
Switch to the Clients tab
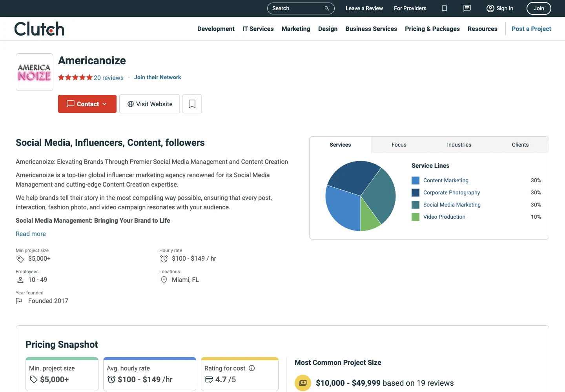pos(520,145)
